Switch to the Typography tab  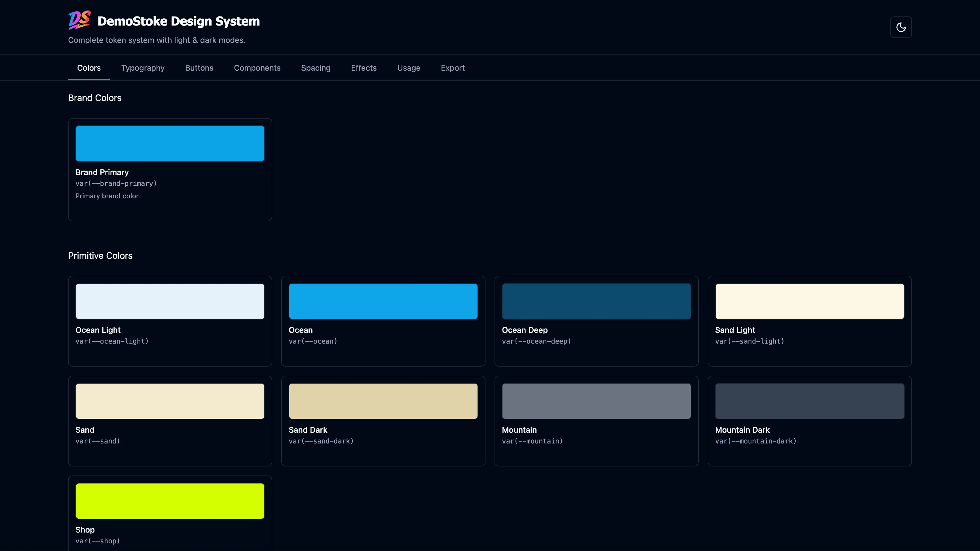click(x=143, y=68)
